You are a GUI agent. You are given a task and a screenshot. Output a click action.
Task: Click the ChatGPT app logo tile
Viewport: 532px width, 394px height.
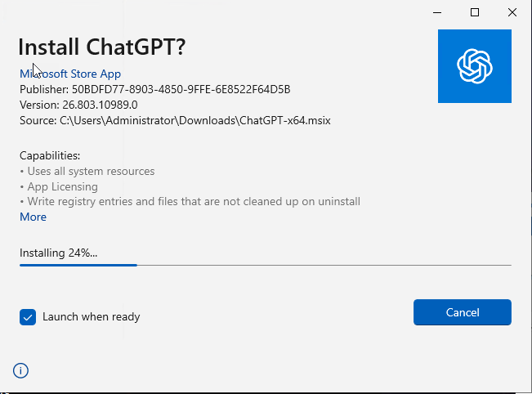(474, 66)
